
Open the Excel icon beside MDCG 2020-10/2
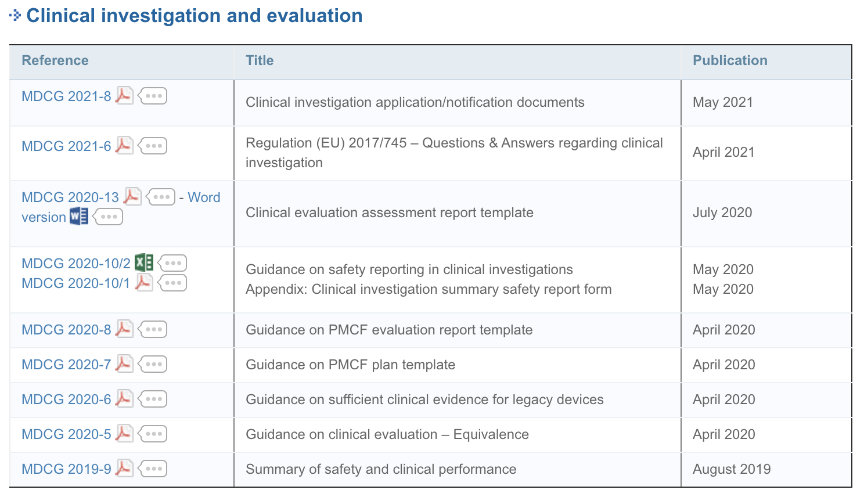point(144,262)
